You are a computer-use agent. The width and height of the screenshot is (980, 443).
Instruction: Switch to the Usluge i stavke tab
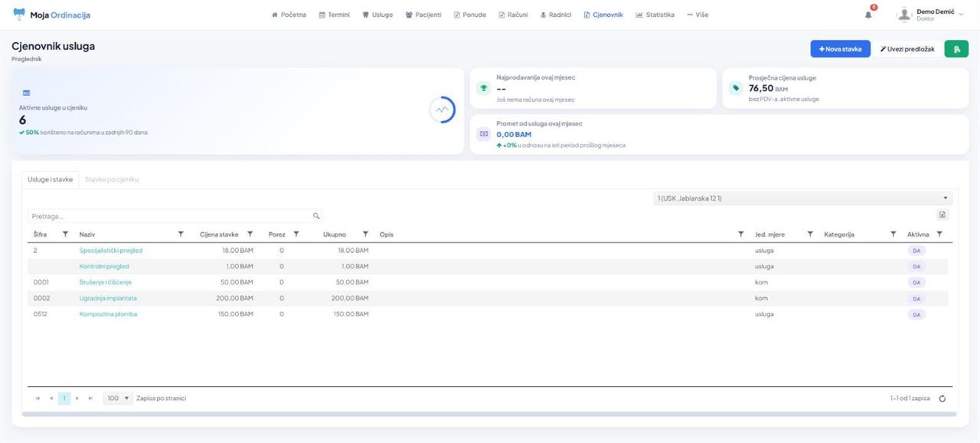pos(50,179)
